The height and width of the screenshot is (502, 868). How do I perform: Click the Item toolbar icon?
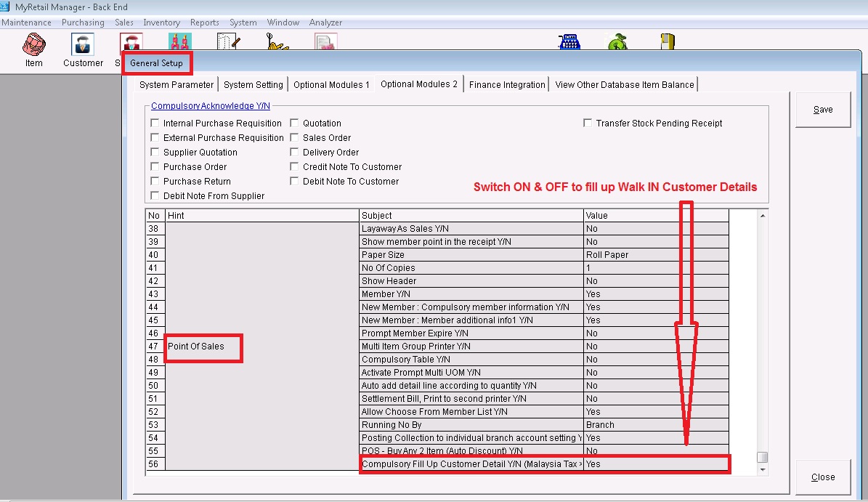click(x=33, y=46)
